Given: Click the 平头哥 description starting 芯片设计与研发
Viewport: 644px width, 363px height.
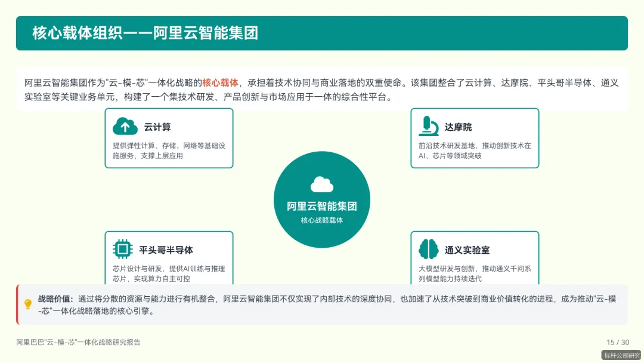Looking at the screenshot, I should pyautogui.click(x=169, y=273).
